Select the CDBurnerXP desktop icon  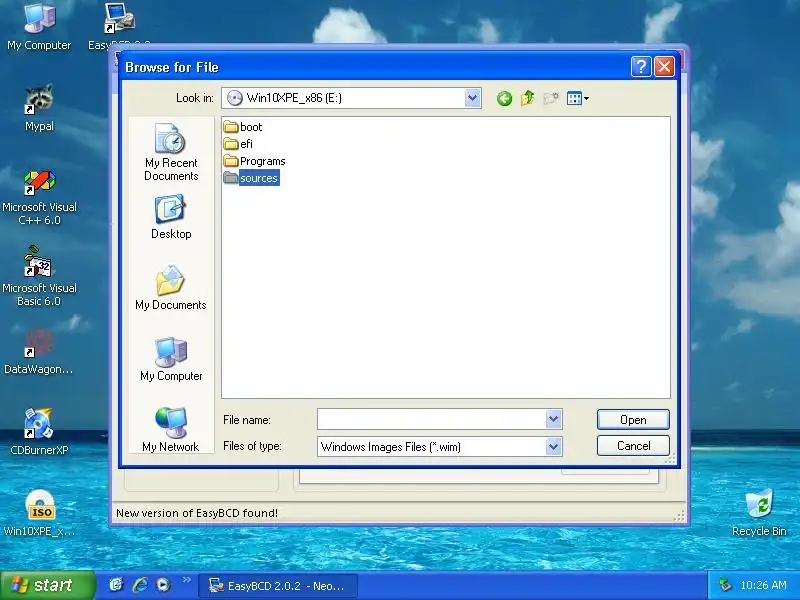[39, 432]
